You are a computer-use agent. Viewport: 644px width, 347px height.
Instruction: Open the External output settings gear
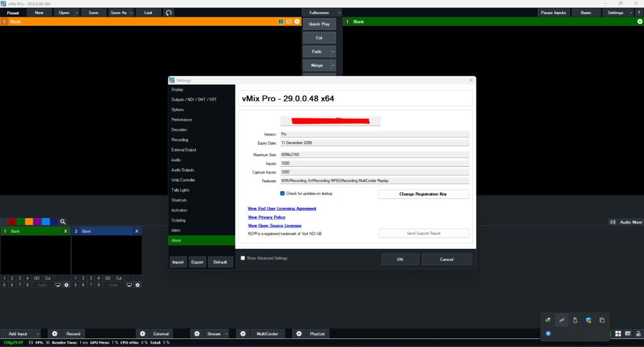tap(142, 333)
